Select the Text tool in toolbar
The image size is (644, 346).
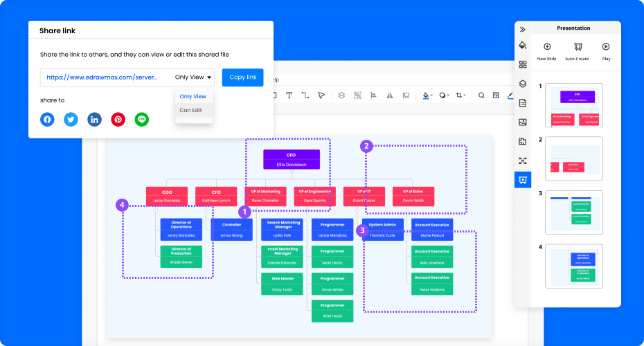[x=289, y=95]
